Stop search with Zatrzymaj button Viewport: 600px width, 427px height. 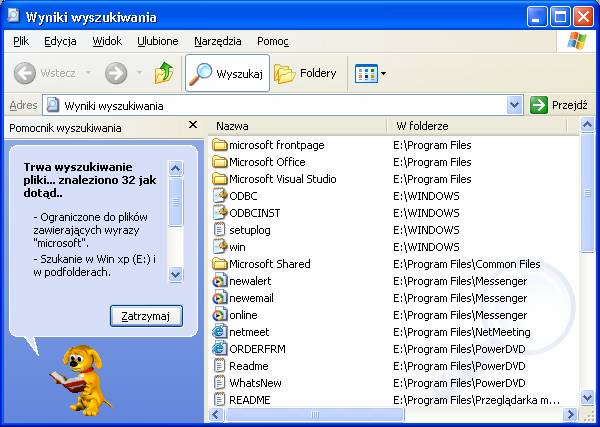point(146,316)
